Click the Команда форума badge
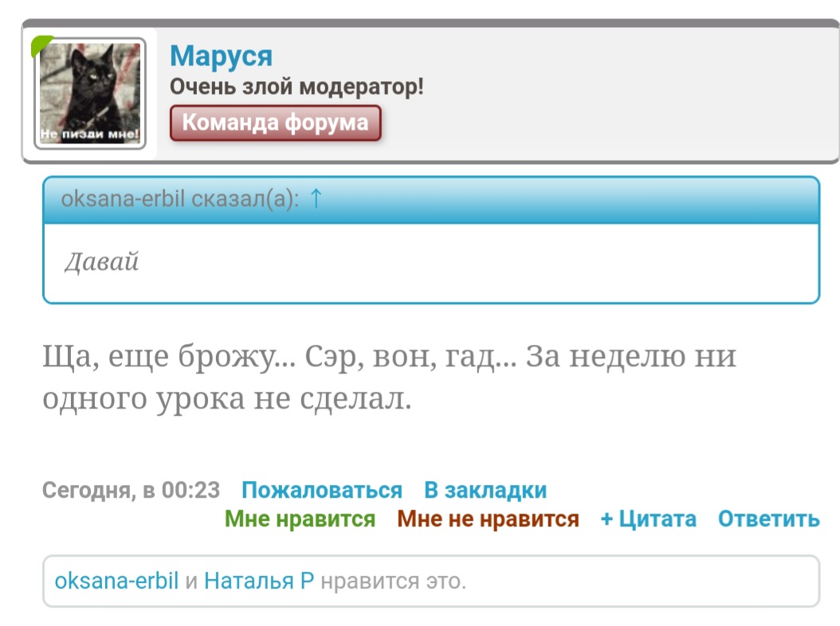Viewport: 840px width, 626px height. pos(276,123)
